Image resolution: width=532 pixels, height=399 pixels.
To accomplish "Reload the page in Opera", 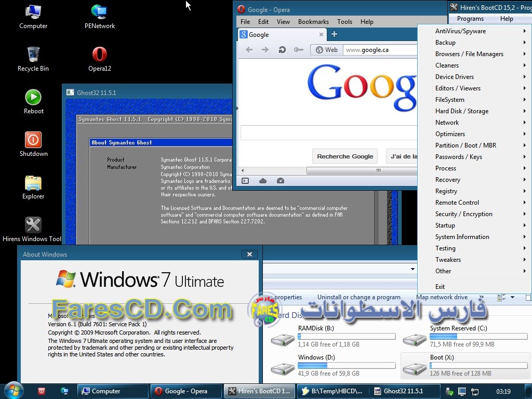I will click(x=282, y=50).
